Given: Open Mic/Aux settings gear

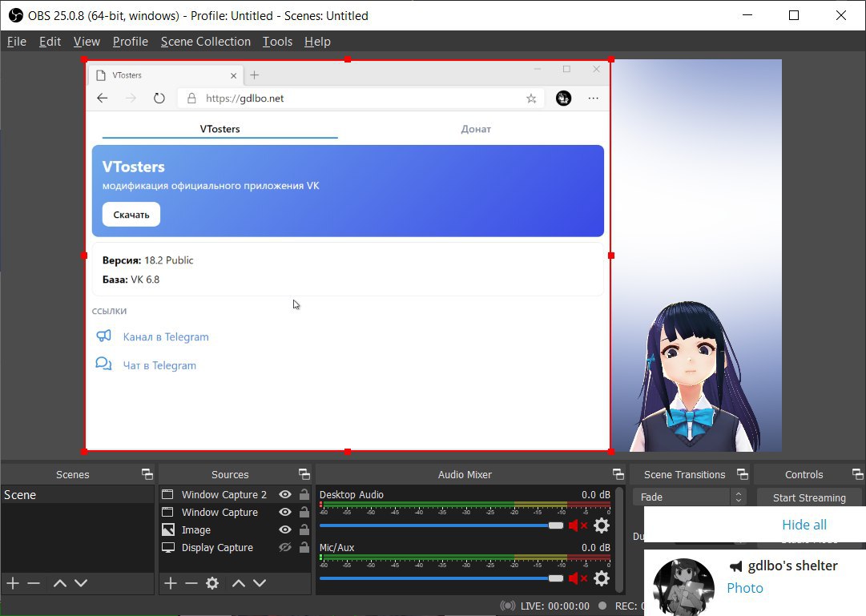Looking at the screenshot, I should [602, 578].
